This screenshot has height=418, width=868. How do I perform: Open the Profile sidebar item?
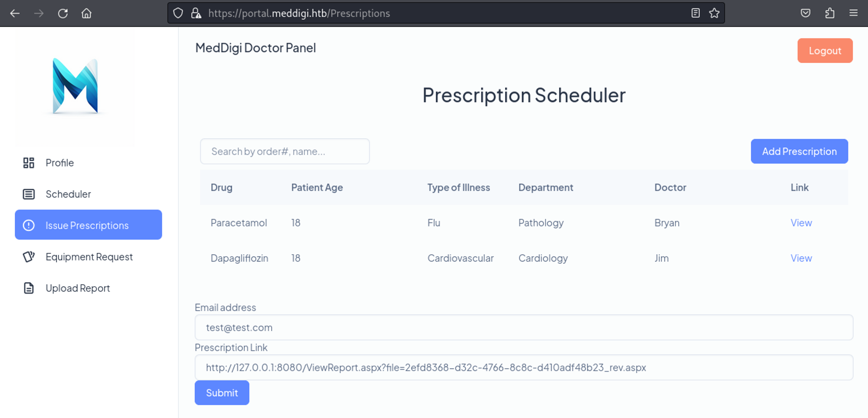point(59,163)
